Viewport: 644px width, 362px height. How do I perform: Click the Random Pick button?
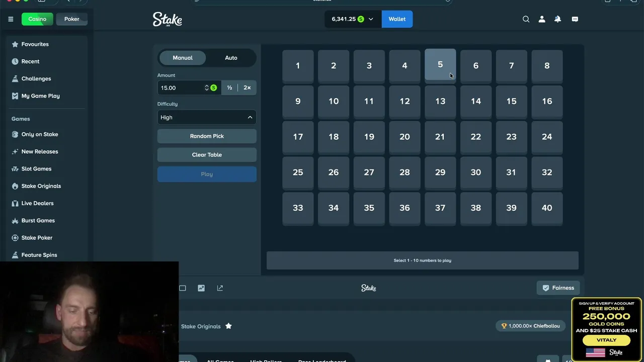tap(207, 136)
